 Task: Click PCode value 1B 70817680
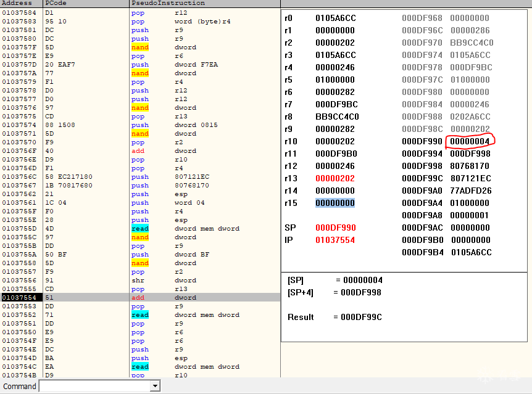(69, 185)
